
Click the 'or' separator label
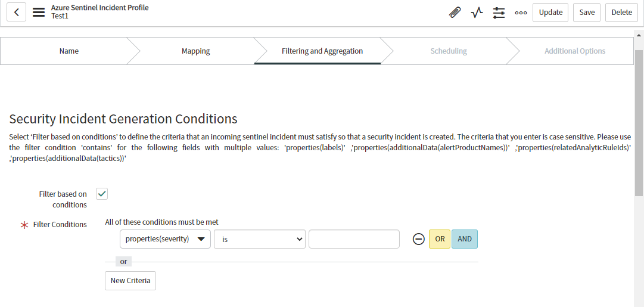(x=124, y=261)
